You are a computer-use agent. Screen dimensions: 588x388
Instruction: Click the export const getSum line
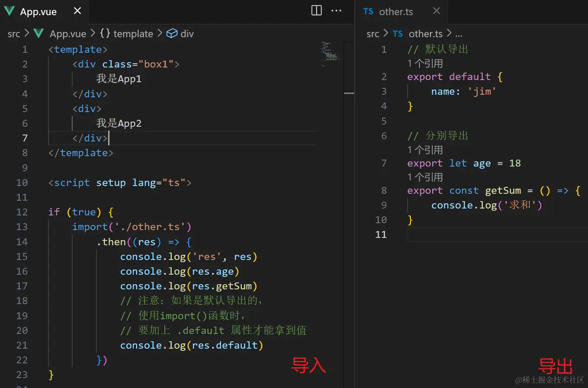point(494,191)
